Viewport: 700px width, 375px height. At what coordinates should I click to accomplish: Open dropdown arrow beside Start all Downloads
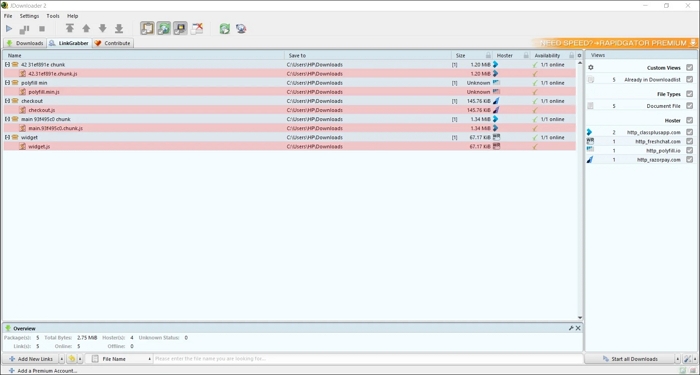click(x=678, y=359)
